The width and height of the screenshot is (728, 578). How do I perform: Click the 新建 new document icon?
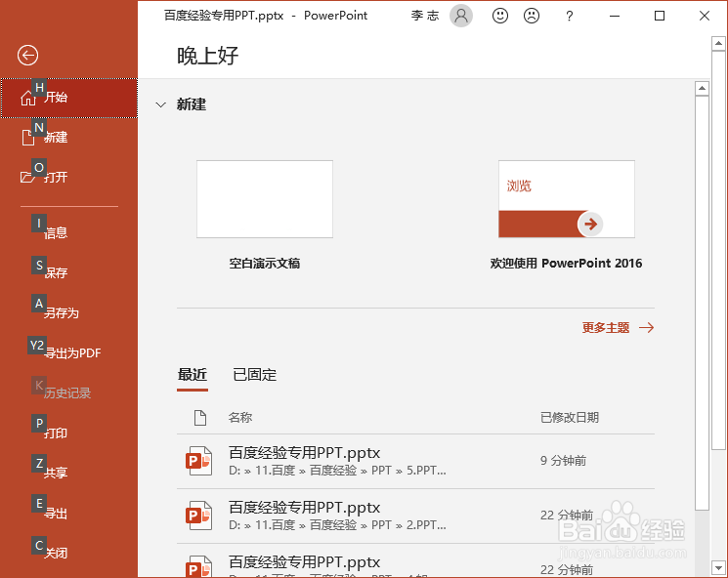click(x=28, y=138)
